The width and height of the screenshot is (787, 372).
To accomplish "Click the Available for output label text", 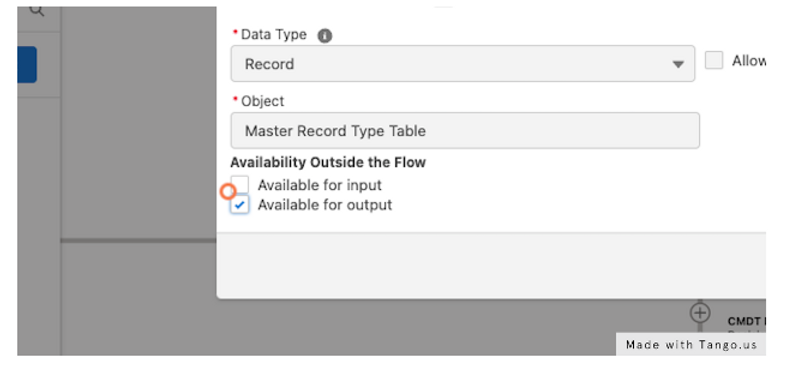I will tap(325, 205).
